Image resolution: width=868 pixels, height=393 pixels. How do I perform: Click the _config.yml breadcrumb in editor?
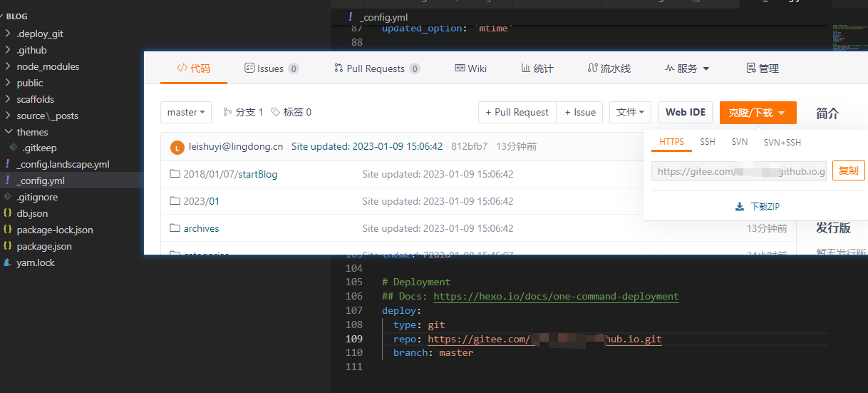pyautogui.click(x=383, y=17)
